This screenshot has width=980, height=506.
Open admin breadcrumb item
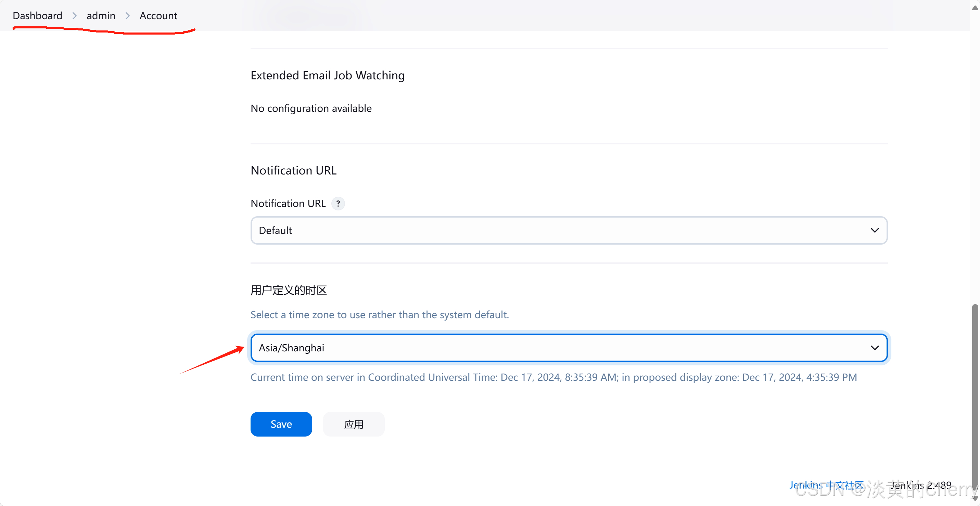point(101,16)
